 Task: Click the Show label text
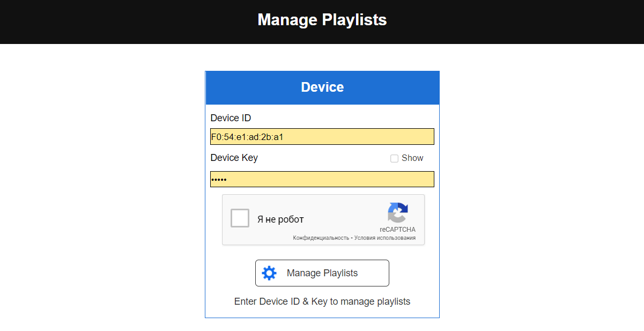coord(412,158)
